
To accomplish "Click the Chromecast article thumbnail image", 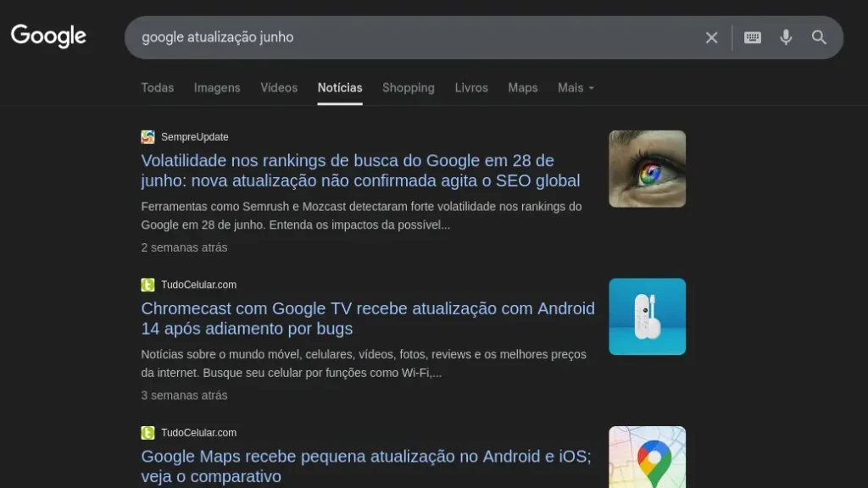I will (647, 316).
